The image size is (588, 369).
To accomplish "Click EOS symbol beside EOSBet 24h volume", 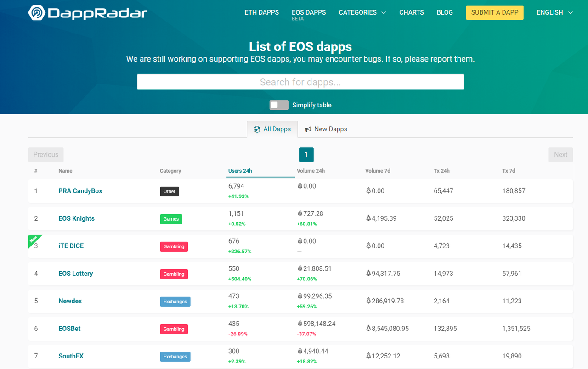I will tap(300, 324).
